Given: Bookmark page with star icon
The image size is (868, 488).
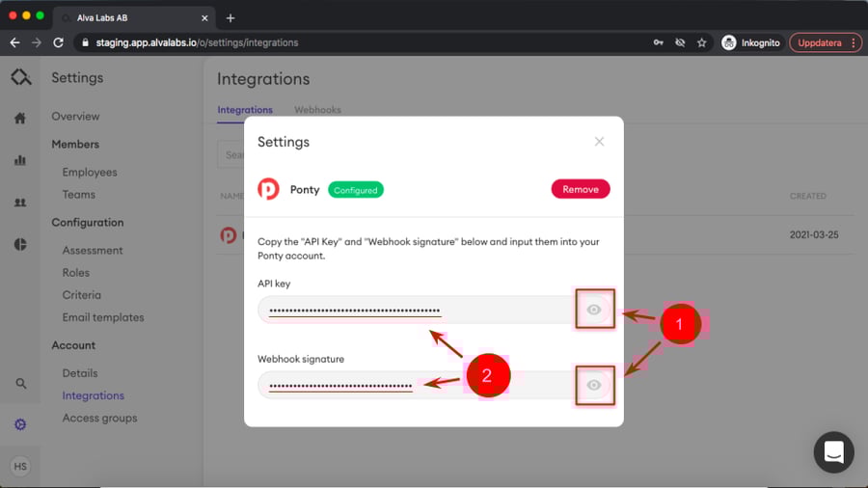Looking at the screenshot, I should pyautogui.click(x=702, y=42).
